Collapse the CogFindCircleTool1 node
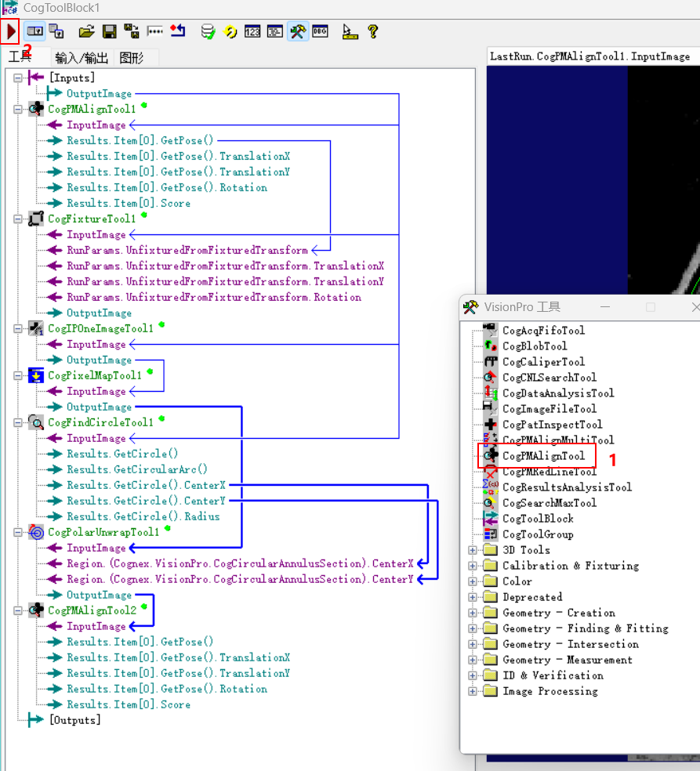The image size is (700, 771). [x=18, y=422]
